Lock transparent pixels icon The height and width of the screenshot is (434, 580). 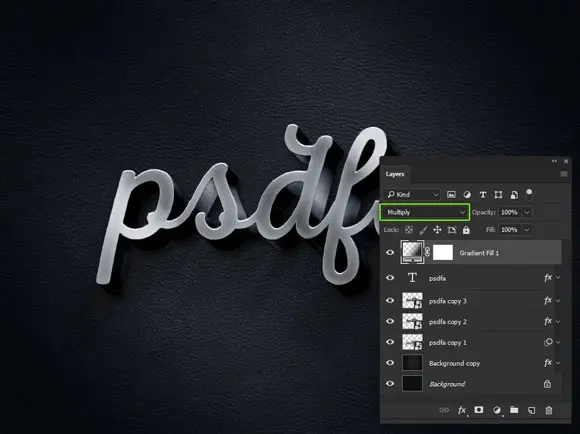point(409,230)
